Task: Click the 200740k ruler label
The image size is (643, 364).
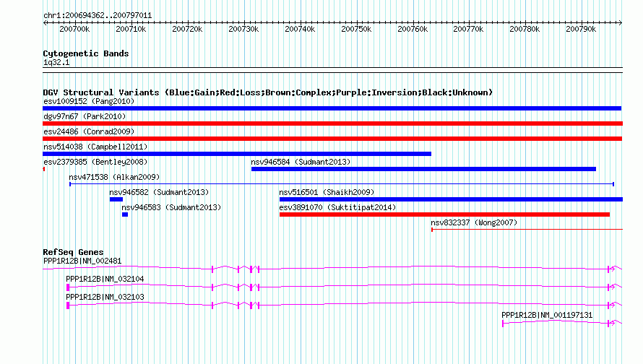Action: click(300, 29)
